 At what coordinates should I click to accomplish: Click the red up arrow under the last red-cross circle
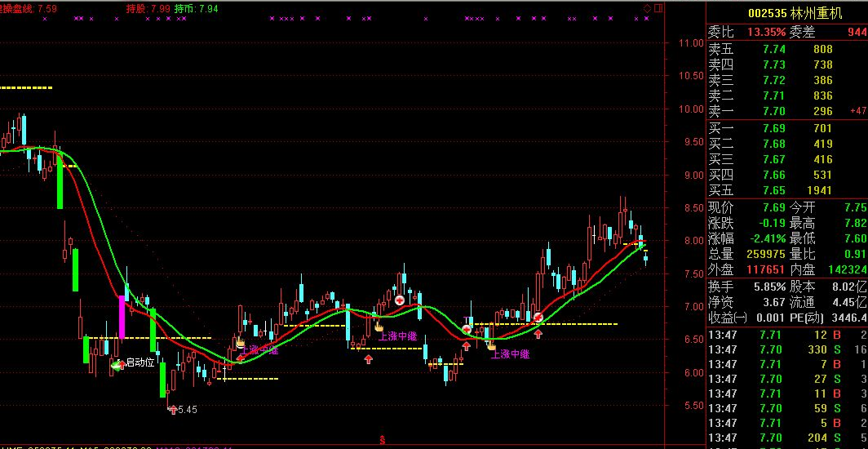click(538, 333)
